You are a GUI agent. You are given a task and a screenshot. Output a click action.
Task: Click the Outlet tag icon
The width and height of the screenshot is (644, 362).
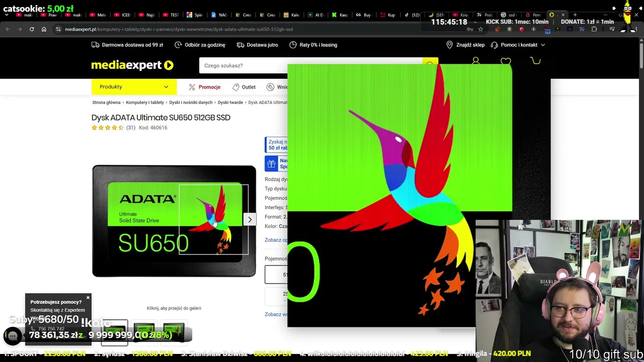[235, 87]
